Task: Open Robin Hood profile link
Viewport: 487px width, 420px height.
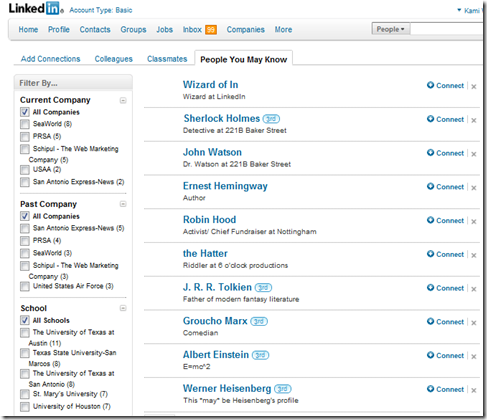Action: (x=210, y=220)
